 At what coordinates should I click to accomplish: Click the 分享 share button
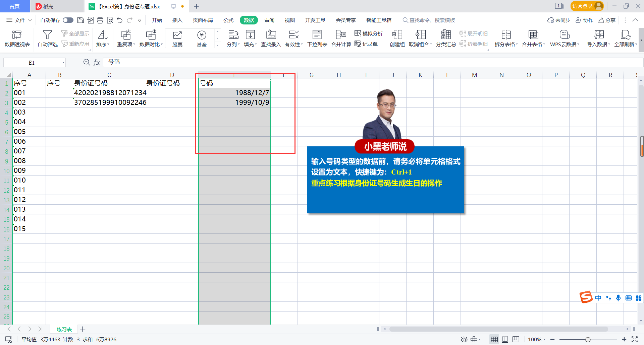607,20
